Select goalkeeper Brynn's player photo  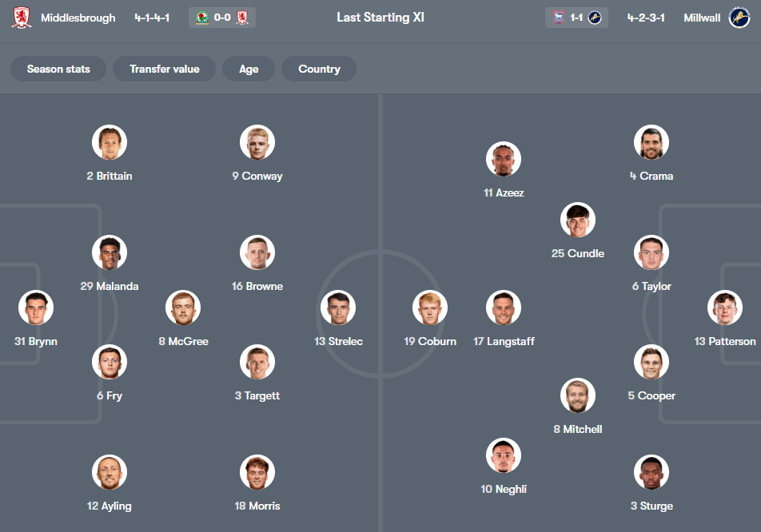coord(36,308)
